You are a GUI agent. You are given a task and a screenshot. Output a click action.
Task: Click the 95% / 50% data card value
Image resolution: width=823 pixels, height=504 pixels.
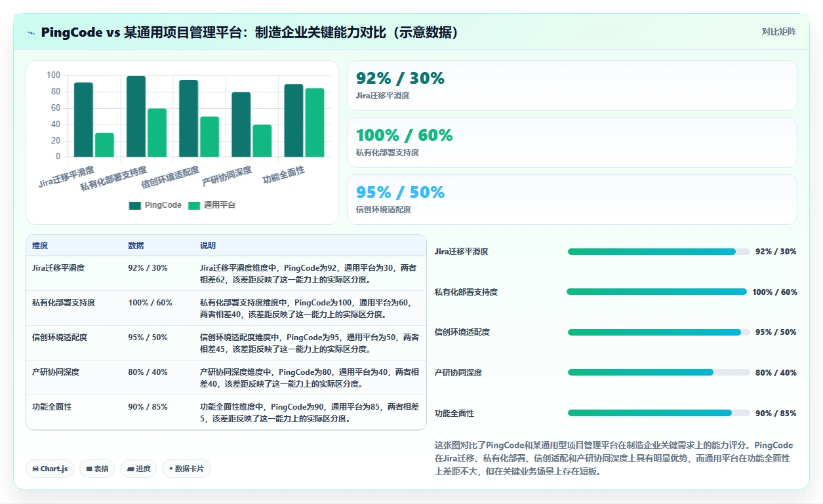[x=400, y=193]
